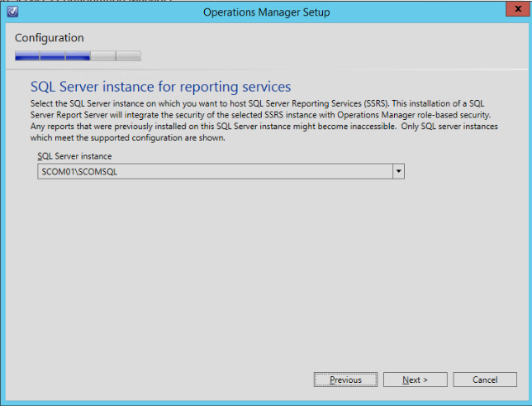Screen dimensions: 532x406
Task: Click the last unfilled progress bar segment
Action: point(128,56)
